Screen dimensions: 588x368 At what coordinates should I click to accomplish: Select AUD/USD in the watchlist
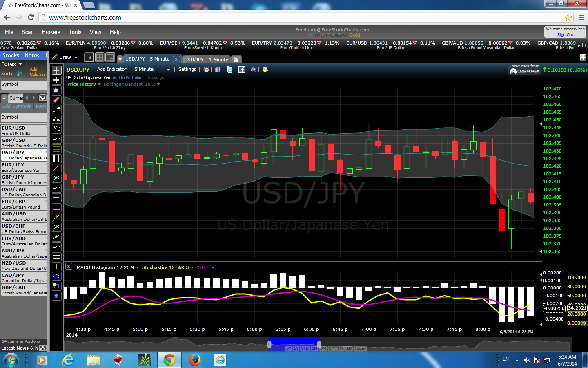click(24, 216)
